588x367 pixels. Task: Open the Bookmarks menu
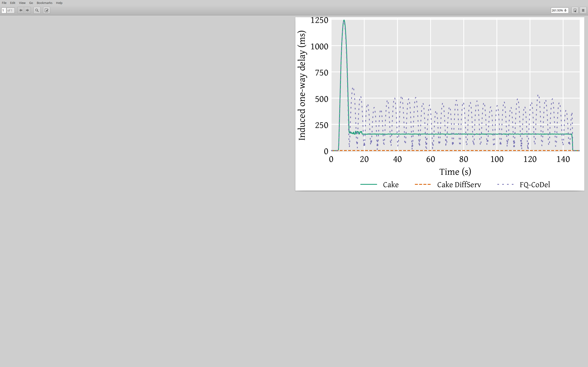click(45, 3)
